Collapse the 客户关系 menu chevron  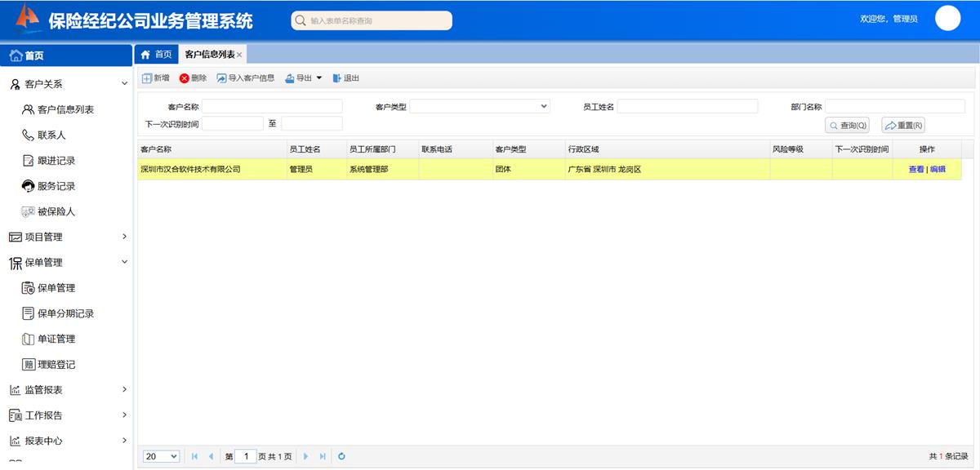(124, 84)
